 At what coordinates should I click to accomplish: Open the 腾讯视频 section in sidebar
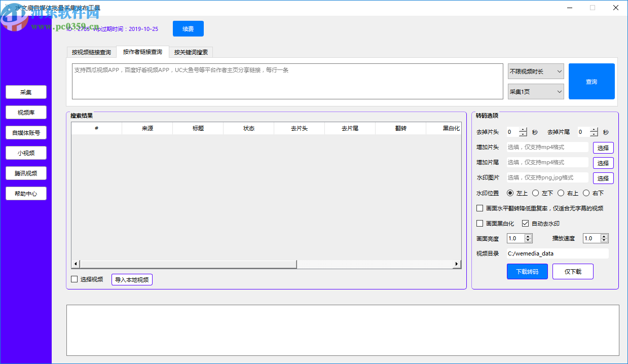pyautogui.click(x=26, y=173)
